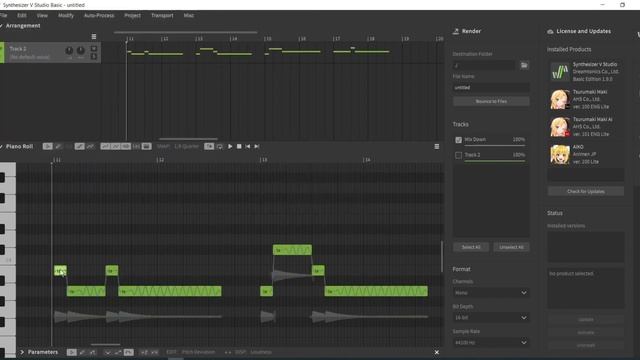Screen dimensions: 640x360
Task: Browse destination folder with folder icon
Action: pos(524,65)
